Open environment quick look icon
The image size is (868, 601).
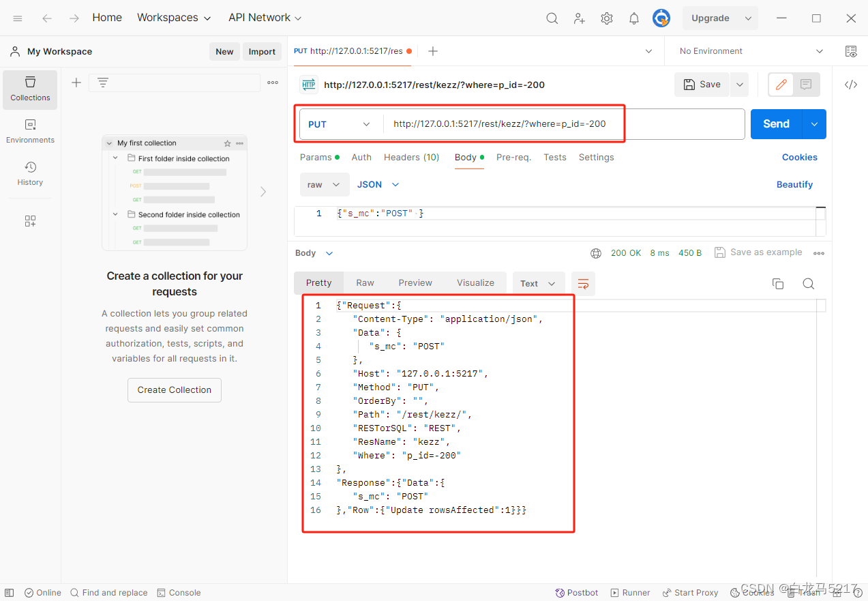(x=851, y=51)
